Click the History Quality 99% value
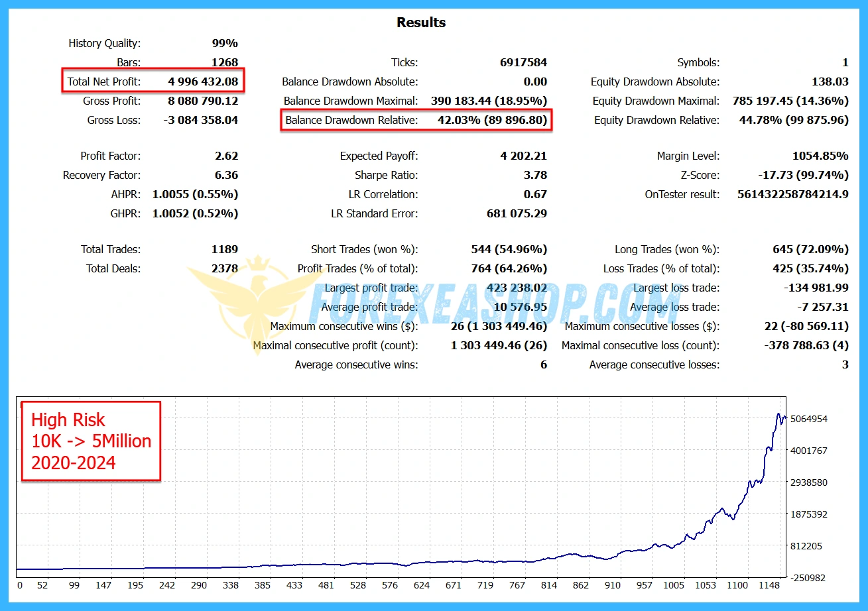 [225, 43]
